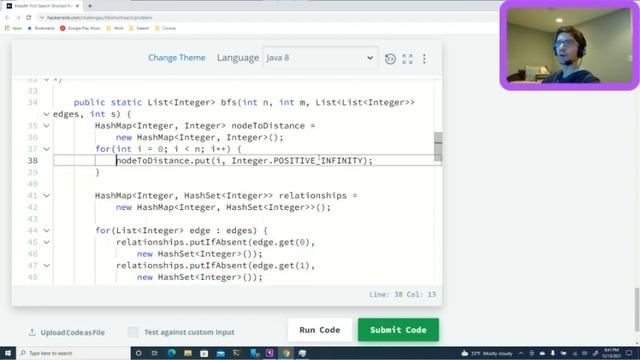Click the Change Theme link
640x360 pixels.
pos(177,58)
